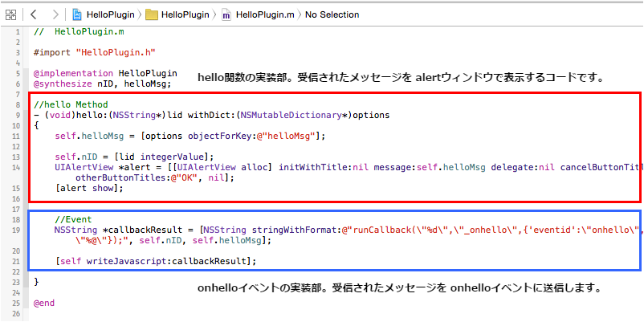Click the "self.helloMsg = [options objectForKey" line
644x322 pixels.
pos(190,136)
